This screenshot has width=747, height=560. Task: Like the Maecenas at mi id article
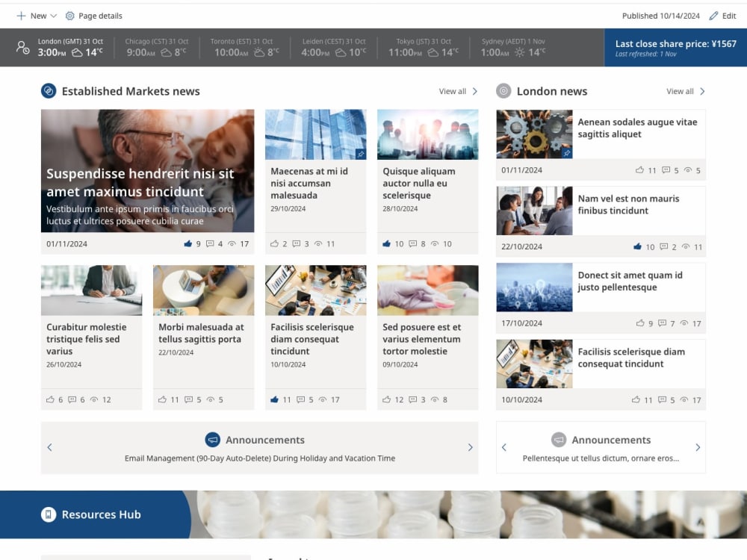[x=274, y=244]
